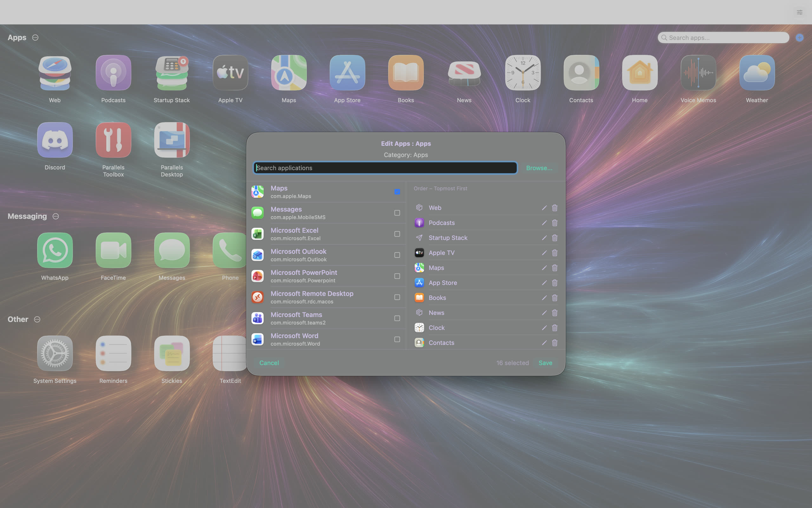The width and height of the screenshot is (812, 508).
Task: Open the Messaging category options menu
Action: tap(56, 216)
